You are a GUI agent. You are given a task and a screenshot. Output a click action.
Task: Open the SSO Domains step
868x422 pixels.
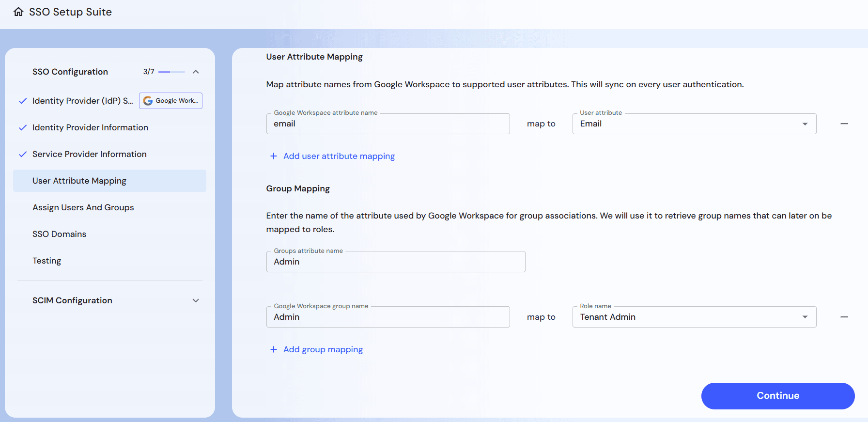[x=59, y=234]
